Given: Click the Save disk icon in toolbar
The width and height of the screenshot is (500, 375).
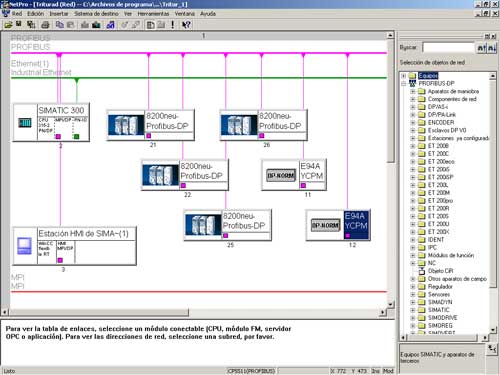Looking at the screenshot, I should (x=19, y=24).
